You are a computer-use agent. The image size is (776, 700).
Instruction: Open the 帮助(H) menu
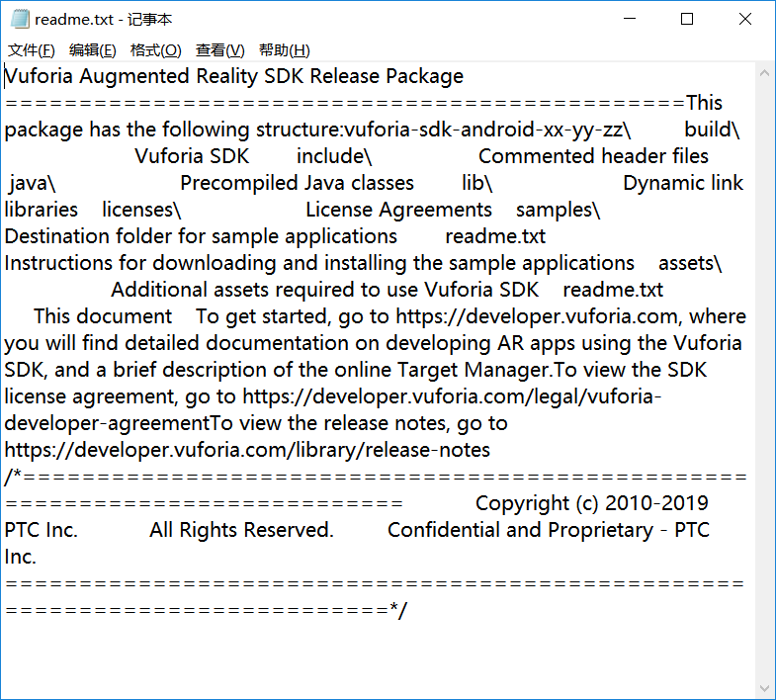point(284,50)
